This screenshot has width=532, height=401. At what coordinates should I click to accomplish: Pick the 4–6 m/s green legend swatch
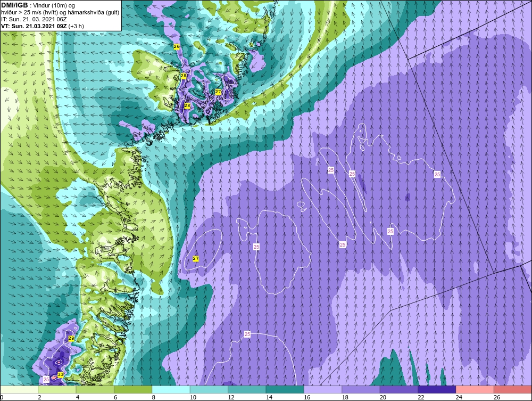click(x=95, y=389)
